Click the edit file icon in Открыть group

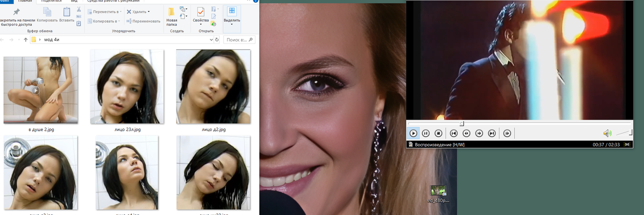click(x=214, y=17)
